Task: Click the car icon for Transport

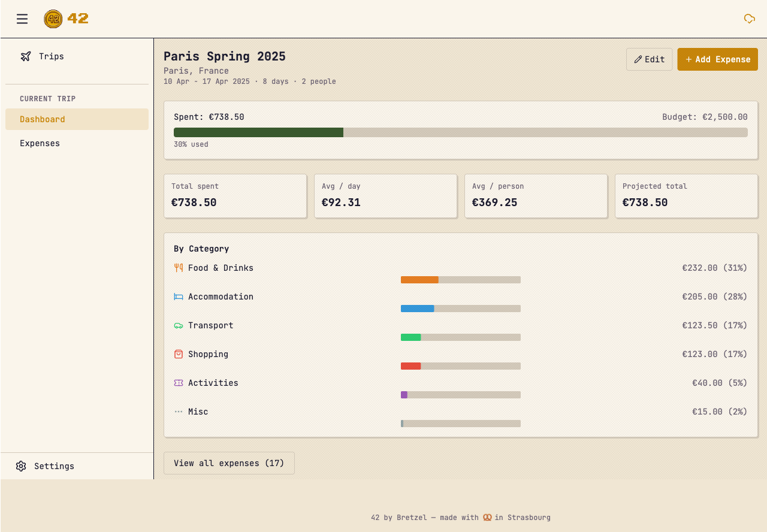Action: click(178, 325)
